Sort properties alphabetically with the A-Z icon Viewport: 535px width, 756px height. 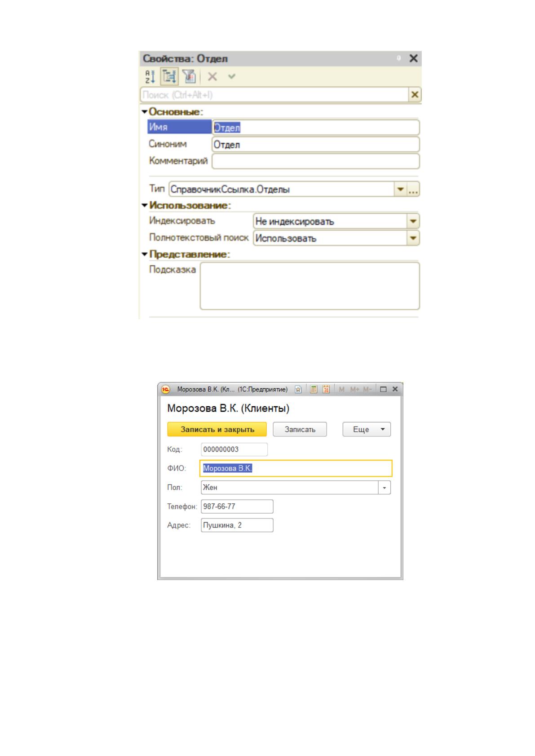point(150,77)
